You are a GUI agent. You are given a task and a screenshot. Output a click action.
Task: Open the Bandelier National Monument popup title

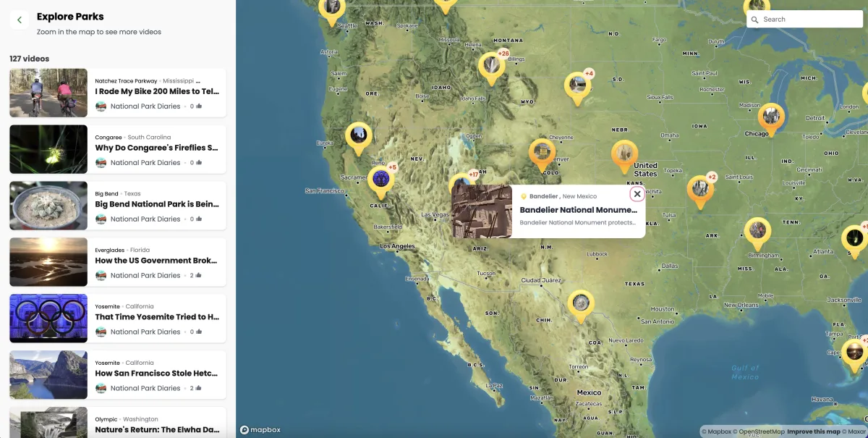[x=579, y=210]
